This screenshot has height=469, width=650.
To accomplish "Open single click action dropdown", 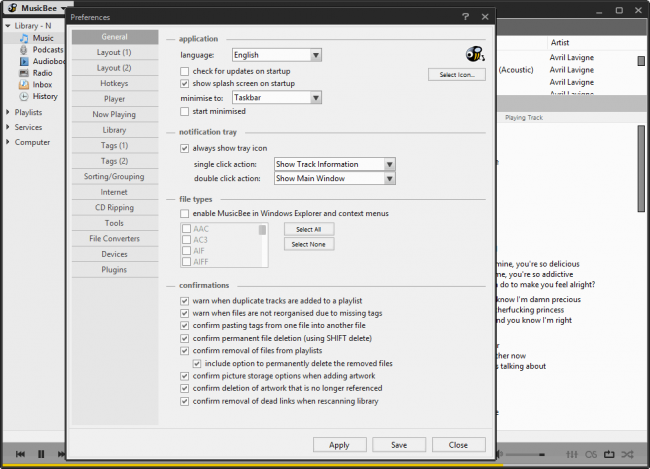I will [335, 164].
